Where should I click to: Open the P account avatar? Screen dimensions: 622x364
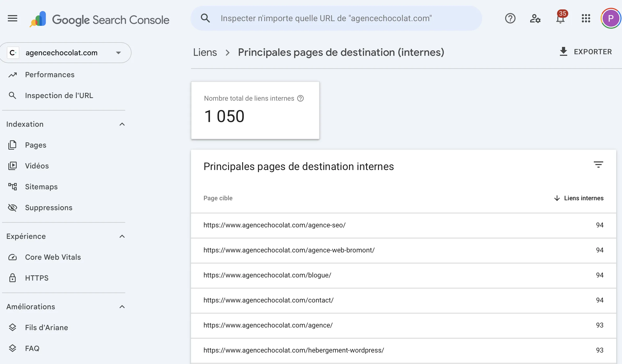point(611,19)
